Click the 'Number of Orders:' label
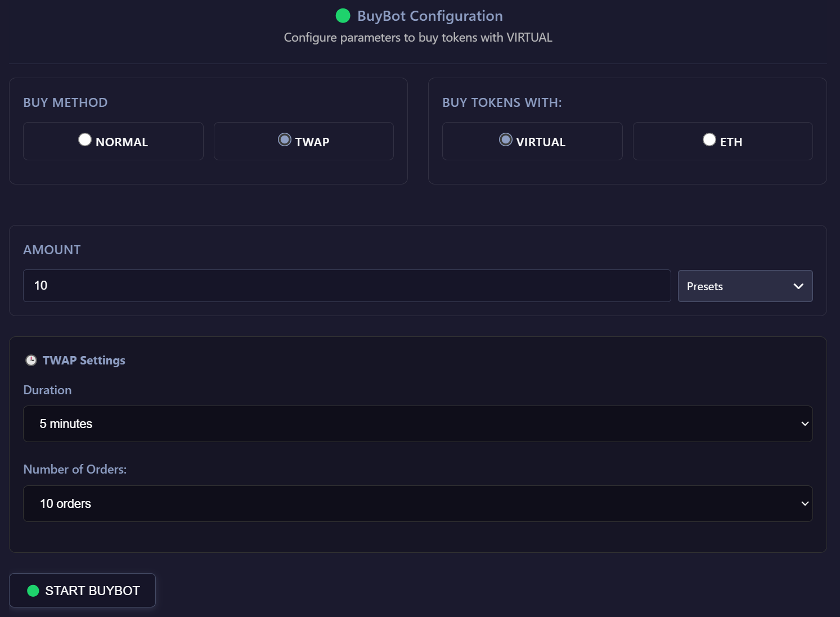 pos(75,469)
